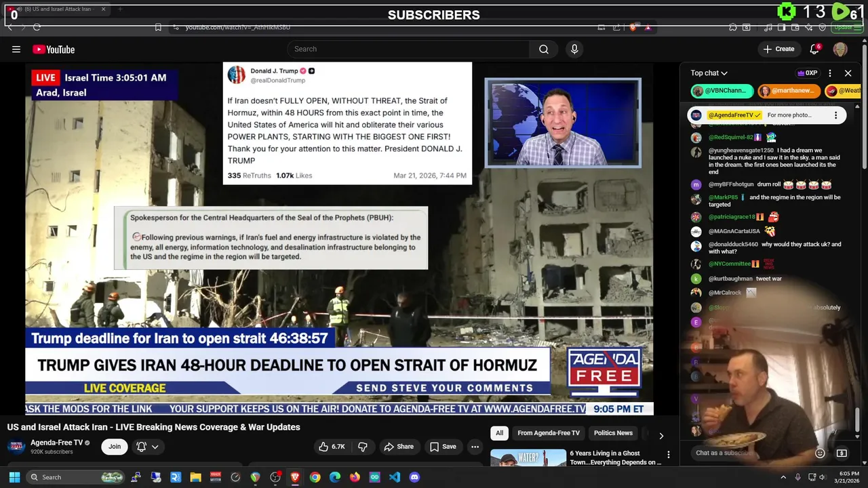Focus the YouTube Search field
Viewport: 868px width, 488px height.
[408, 49]
